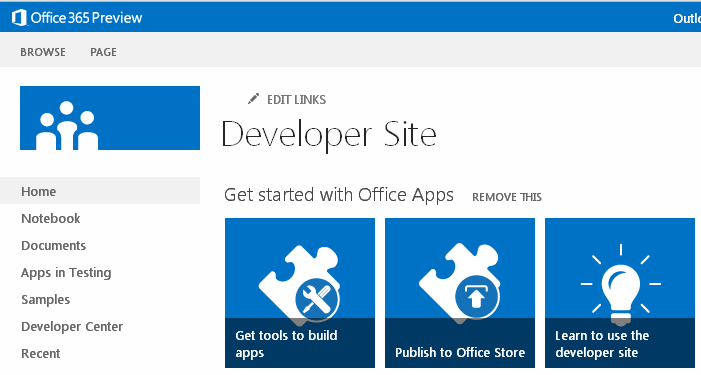Click the lightbulb icon tile
701x375 pixels.
pos(620,293)
